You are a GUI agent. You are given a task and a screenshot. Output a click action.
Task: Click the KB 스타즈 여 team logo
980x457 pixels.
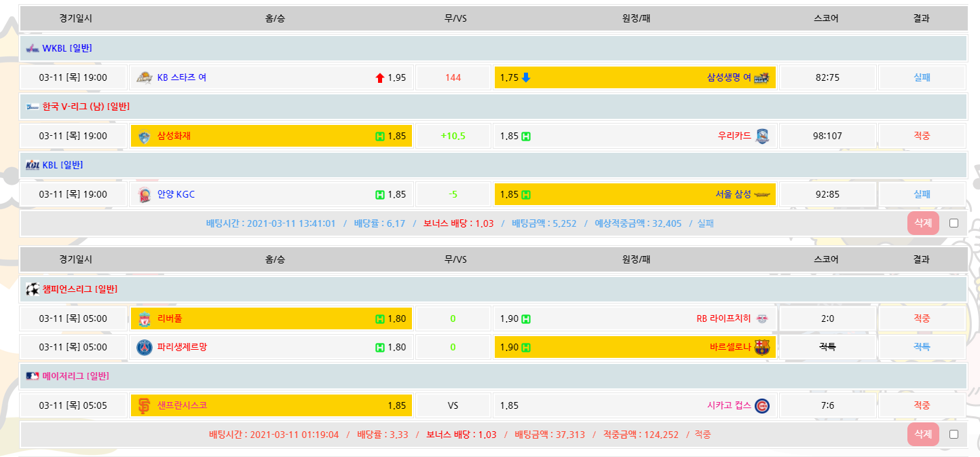click(x=144, y=77)
